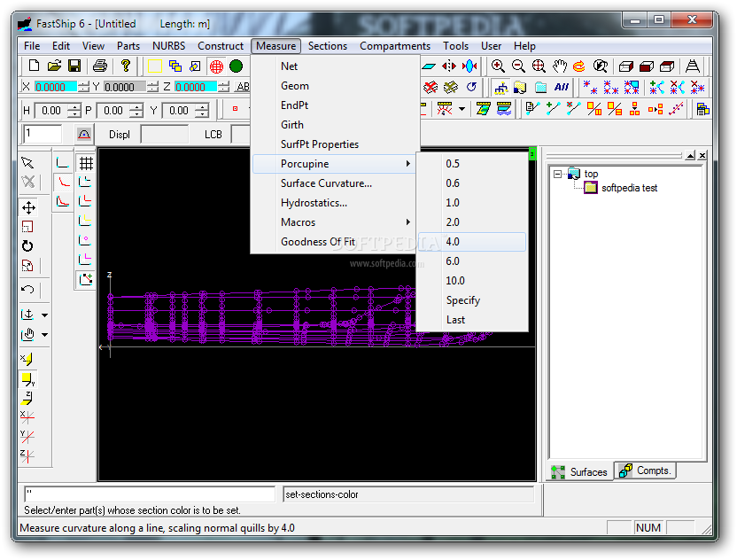Click the rotate circular arrow tool
Screen dimensions: 737x560
[27, 246]
